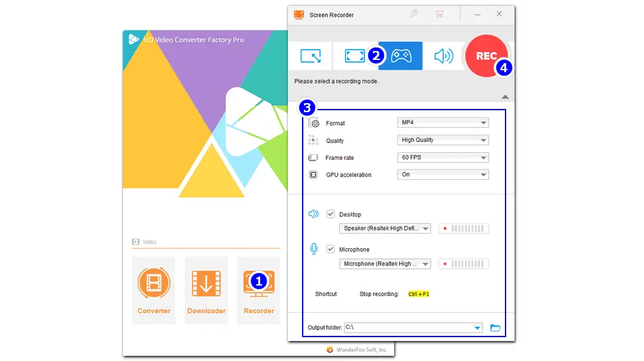This screenshot has height=361, width=644.
Task: Click the WonderFox Soft, Inc. link
Action: (x=361, y=349)
